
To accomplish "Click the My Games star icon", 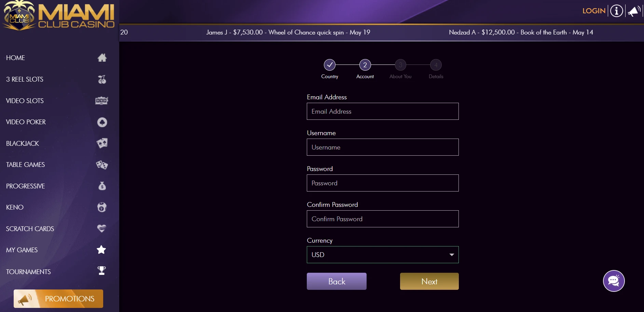I will pyautogui.click(x=101, y=250).
